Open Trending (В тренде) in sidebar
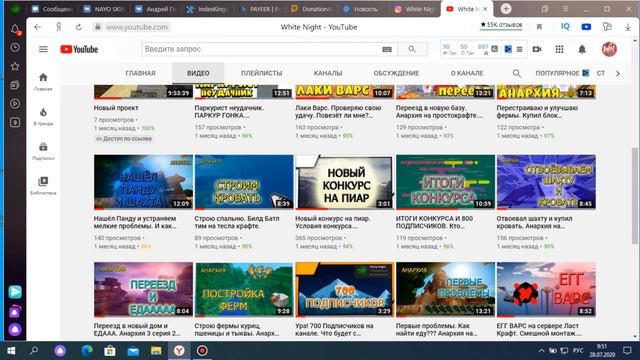The width and height of the screenshot is (640, 360). tap(43, 116)
